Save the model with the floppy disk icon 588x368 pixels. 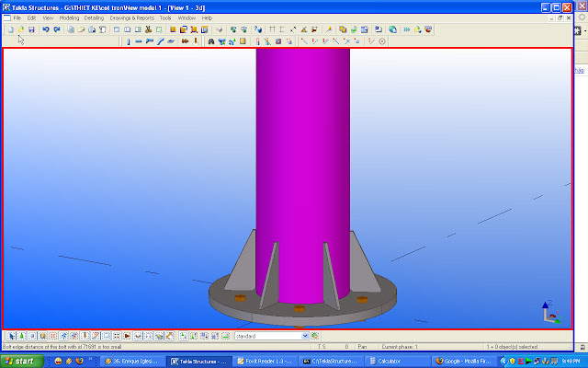[x=30, y=29]
